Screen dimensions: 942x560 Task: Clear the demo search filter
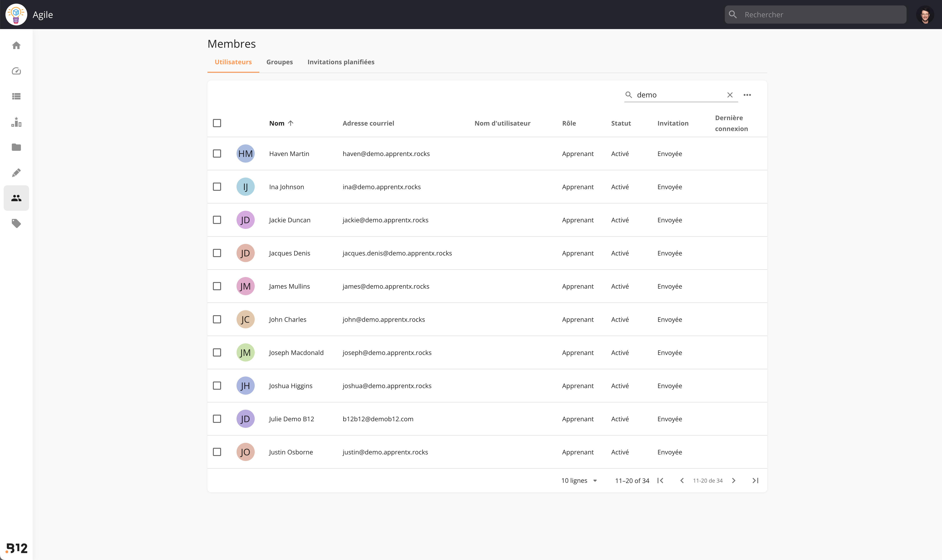[730, 95]
